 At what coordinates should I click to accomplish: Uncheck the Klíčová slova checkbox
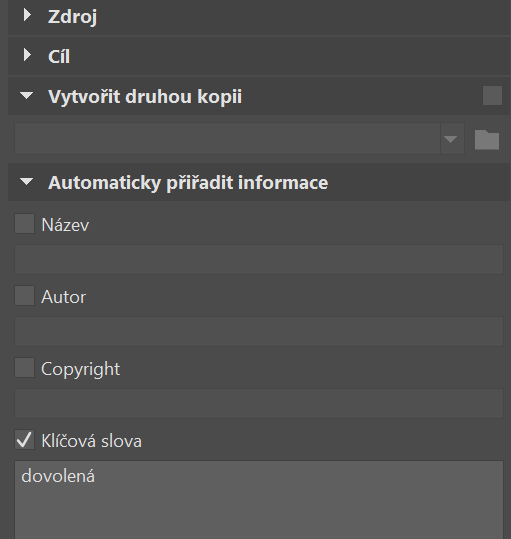tap(24, 440)
